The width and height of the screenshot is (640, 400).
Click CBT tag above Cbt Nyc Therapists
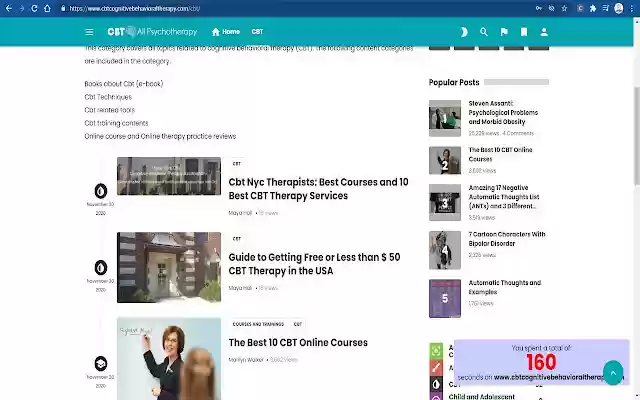click(x=237, y=164)
